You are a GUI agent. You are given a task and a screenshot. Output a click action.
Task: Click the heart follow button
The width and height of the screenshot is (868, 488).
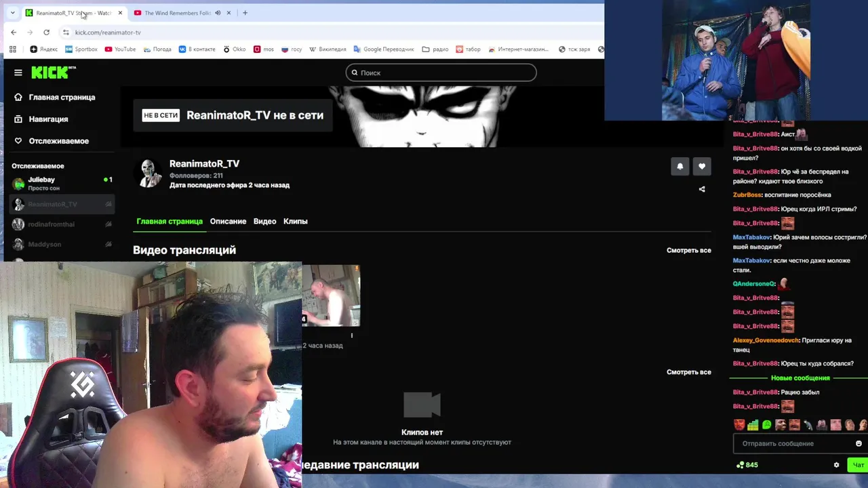[702, 166]
